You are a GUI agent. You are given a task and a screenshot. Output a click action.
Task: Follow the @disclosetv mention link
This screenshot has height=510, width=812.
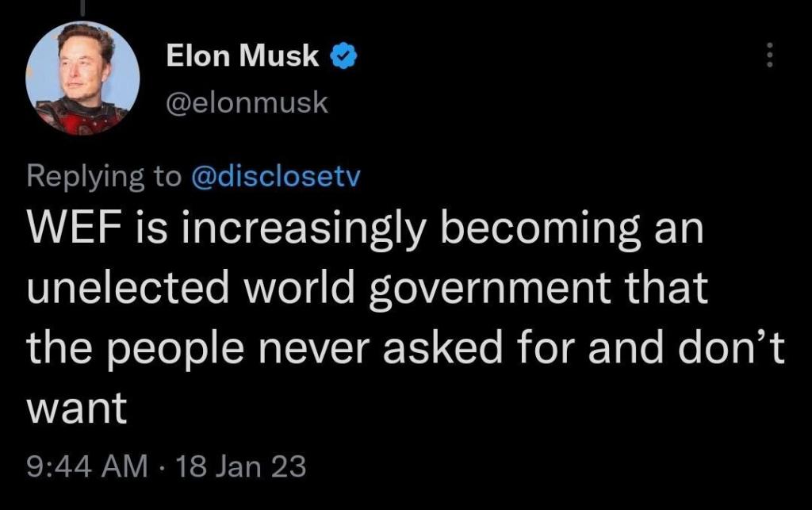pyautogui.click(x=276, y=176)
